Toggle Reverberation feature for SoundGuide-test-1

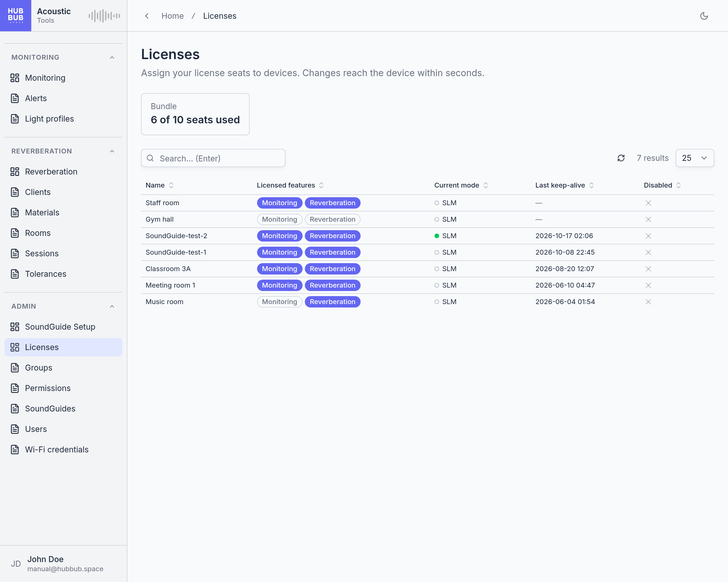point(332,252)
